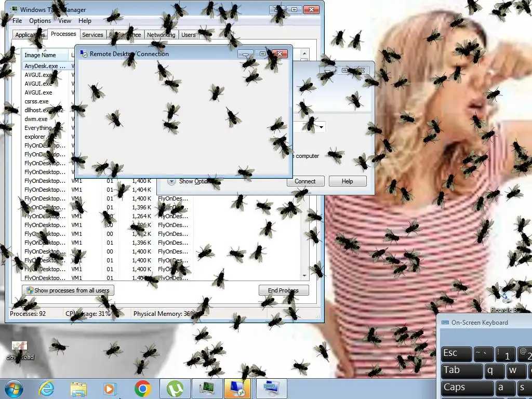The image size is (532, 399).
Task: Click Show processes from all users
Action: point(68,290)
